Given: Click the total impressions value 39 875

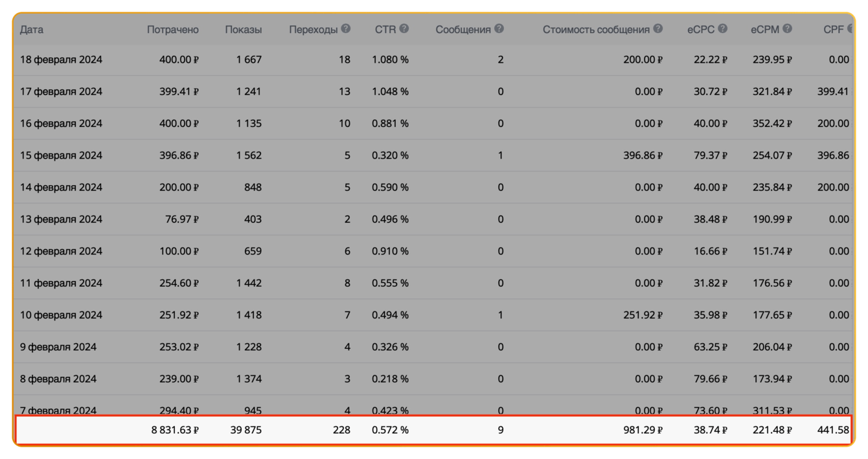Looking at the screenshot, I should (x=246, y=430).
